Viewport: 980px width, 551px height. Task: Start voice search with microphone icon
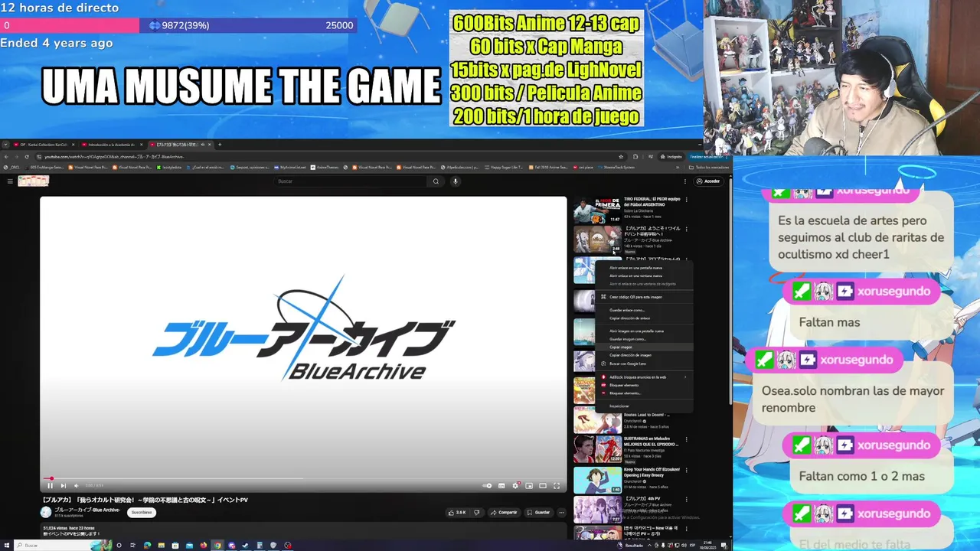pyautogui.click(x=456, y=181)
